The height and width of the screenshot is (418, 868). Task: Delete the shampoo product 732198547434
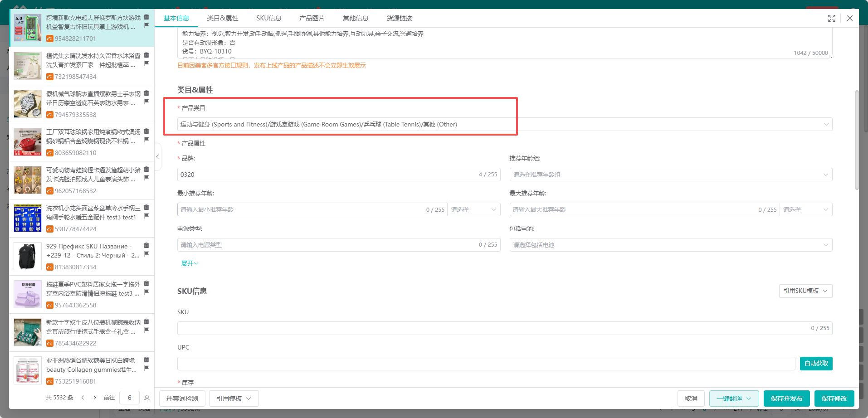[146, 55]
